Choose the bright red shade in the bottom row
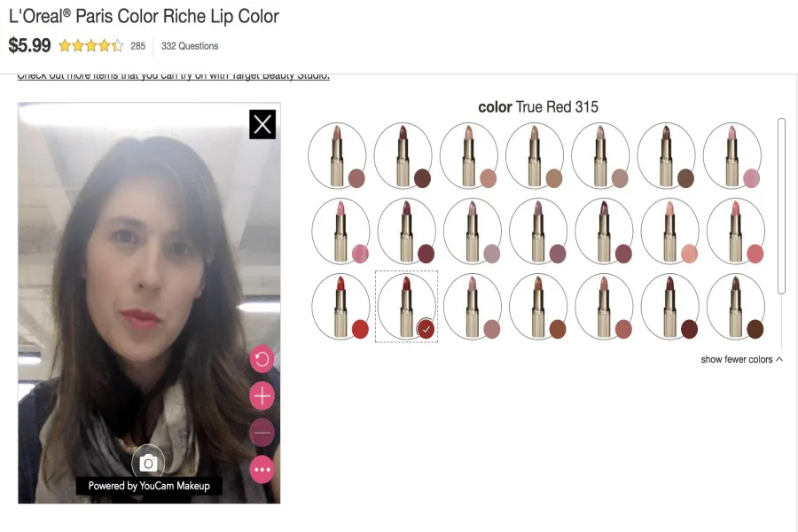Screen dimensions: 798x532 point(340,308)
